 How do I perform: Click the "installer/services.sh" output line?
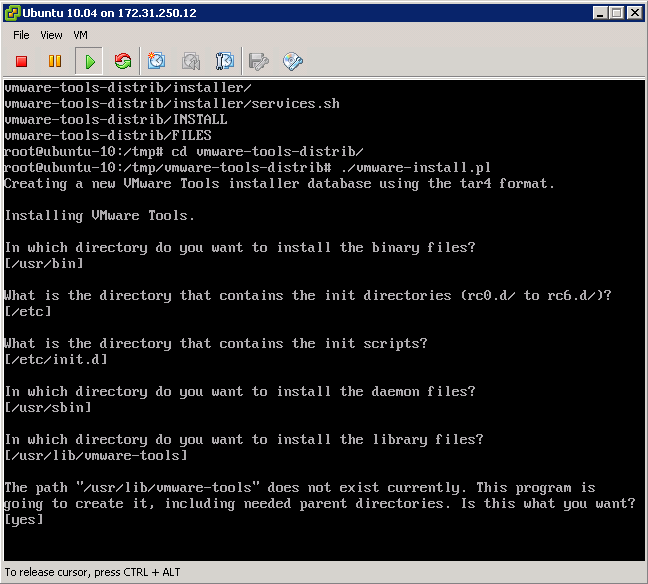[x=172, y=103]
